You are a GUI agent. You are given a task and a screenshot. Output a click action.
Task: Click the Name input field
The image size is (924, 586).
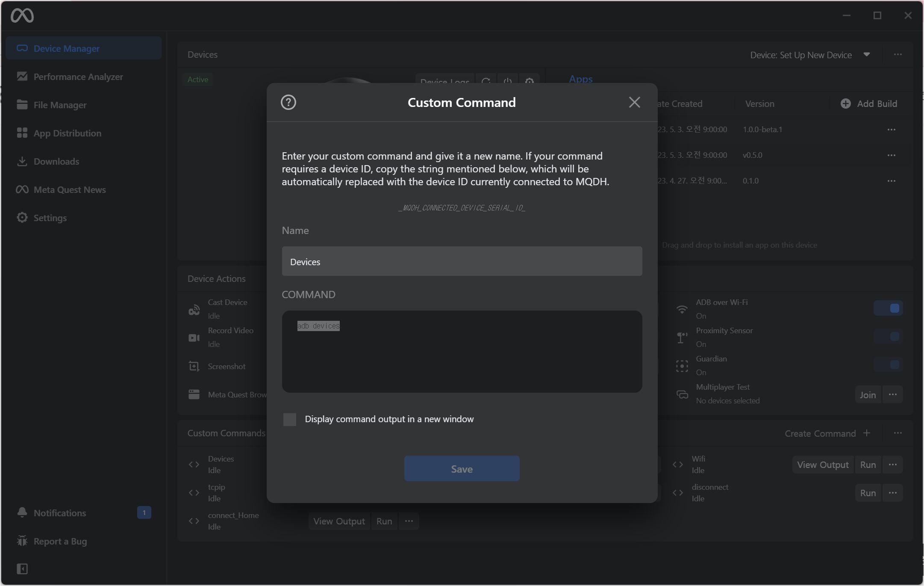point(462,261)
